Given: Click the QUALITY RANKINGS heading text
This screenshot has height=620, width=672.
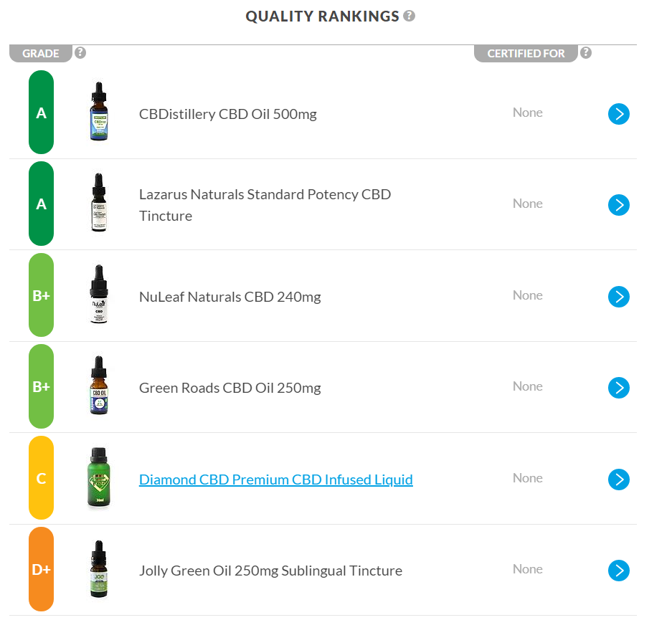Looking at the screenshot, I should coord(322,16).
